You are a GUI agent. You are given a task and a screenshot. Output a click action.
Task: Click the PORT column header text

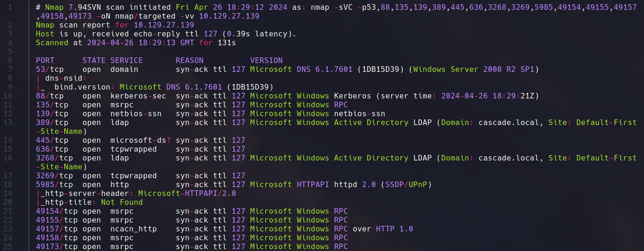point(45,61)
